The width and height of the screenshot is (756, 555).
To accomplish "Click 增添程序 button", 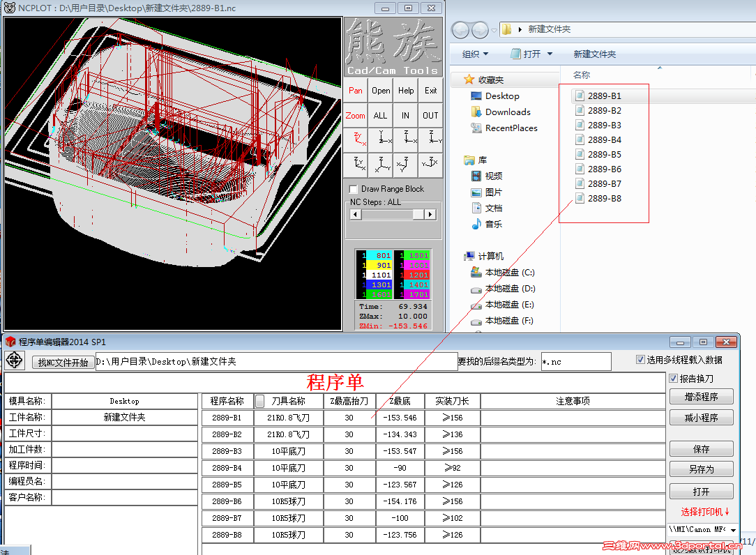I will pyautogui.click(x=701, y=397).
